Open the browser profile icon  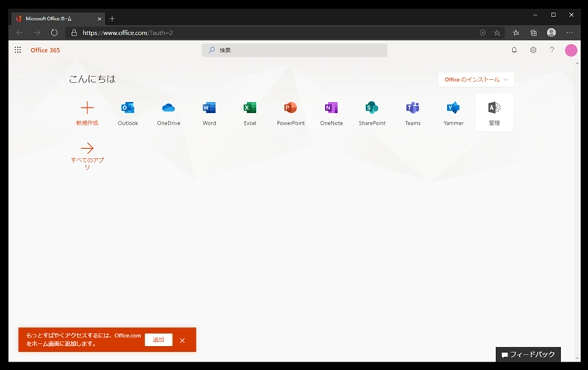(551, 33)
